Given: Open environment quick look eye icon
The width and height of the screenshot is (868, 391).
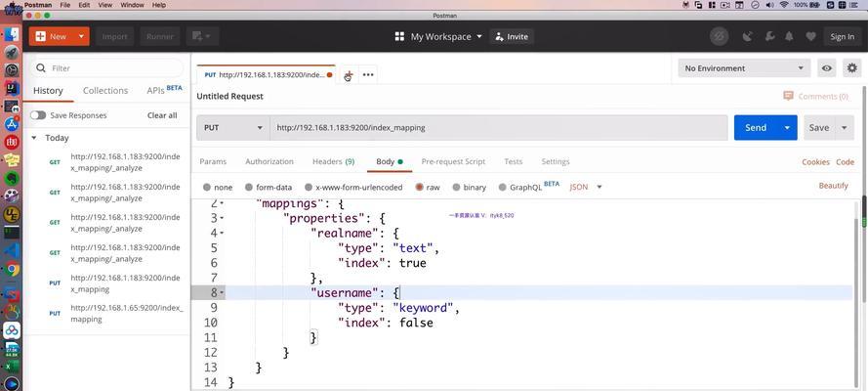Looking at the screenshot, I should point(826,68).
